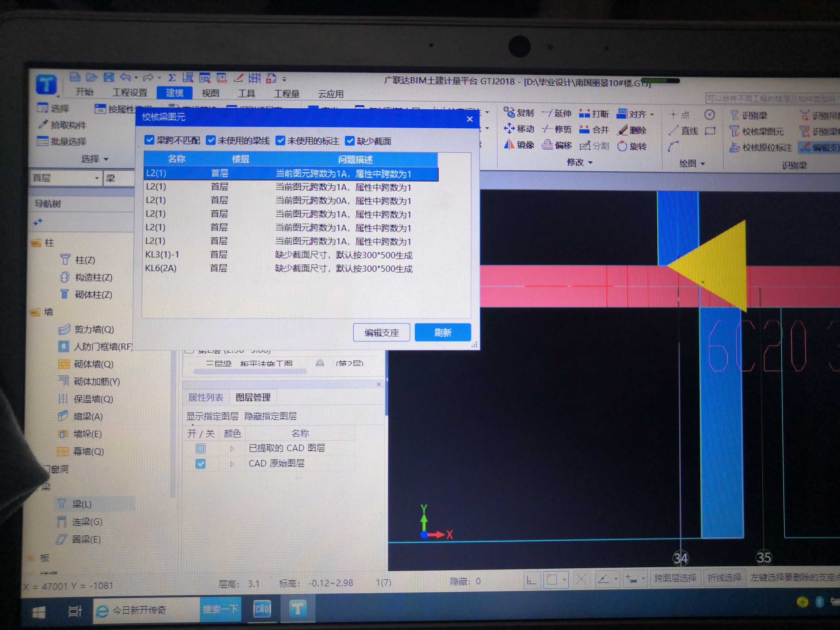The width and height of the screenshot is (840, 630).
Task: Click the Windows Start button
Action: pyautogui.click(x=39, y=612)
